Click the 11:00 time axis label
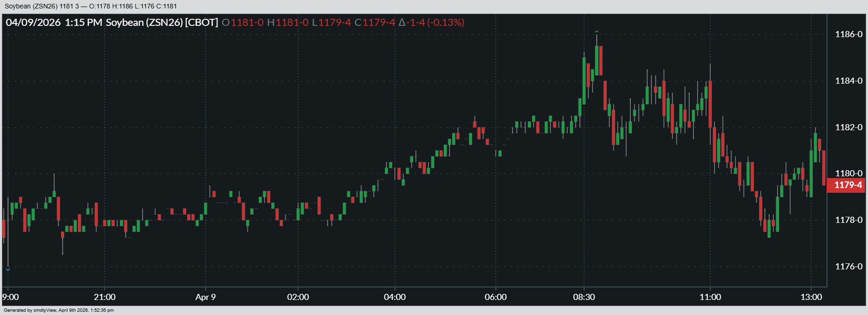This screenshot has height=315, width=868. pyautogui.click(x=710, y=297)
